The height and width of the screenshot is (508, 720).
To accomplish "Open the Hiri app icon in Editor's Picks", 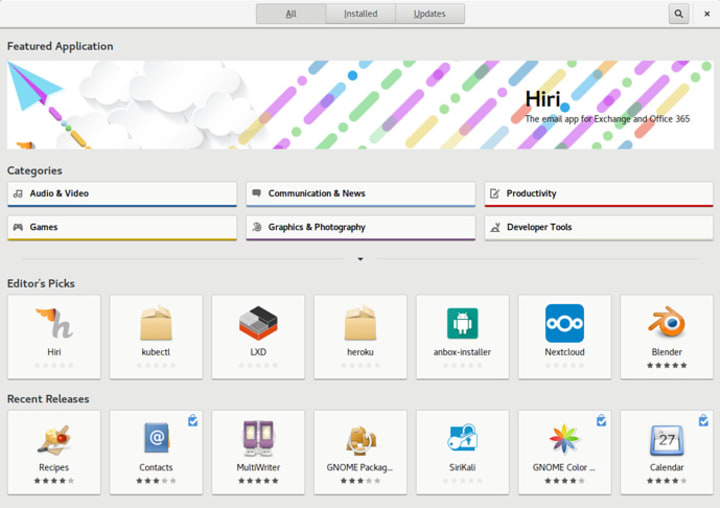I will [x=54, y=323].
